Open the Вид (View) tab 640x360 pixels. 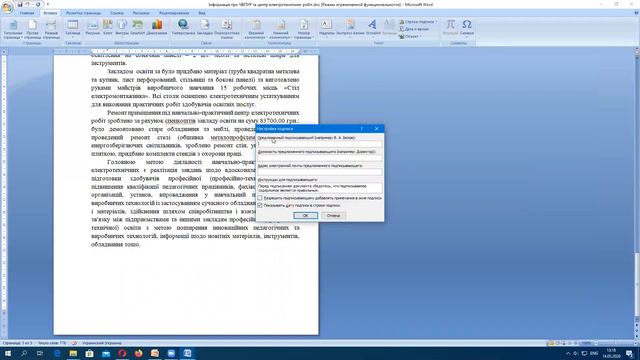[x=202, y=13]
